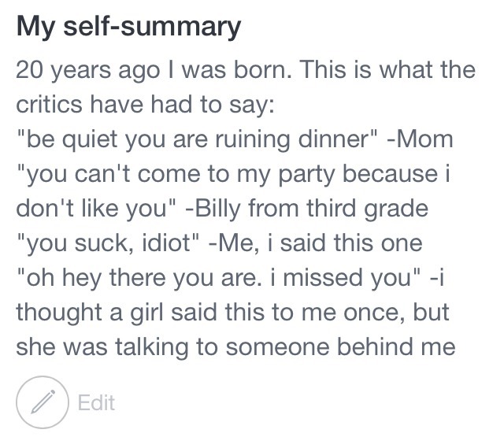Select the "-Billy from third grade" attribution
The height and width of the screenshot is (448, 504).
coord(306,209)
